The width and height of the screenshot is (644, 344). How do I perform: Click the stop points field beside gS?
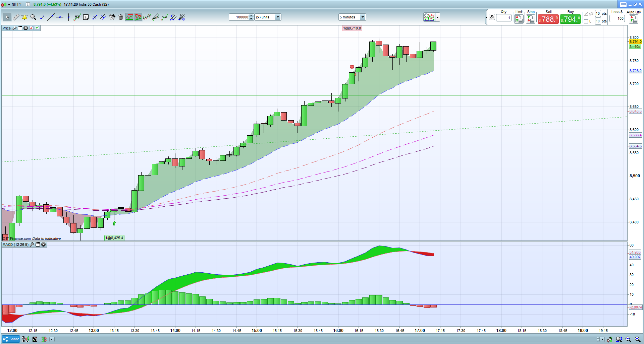tap(598, 14)
